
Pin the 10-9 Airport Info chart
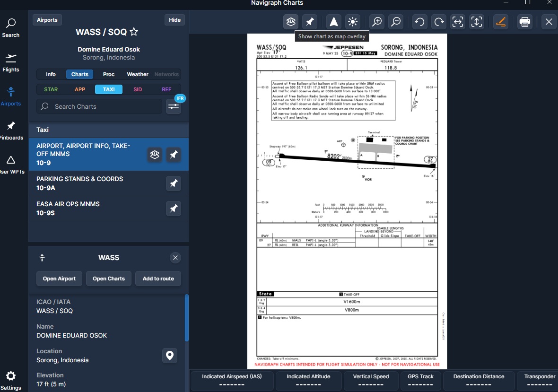[x=174, y=154]
